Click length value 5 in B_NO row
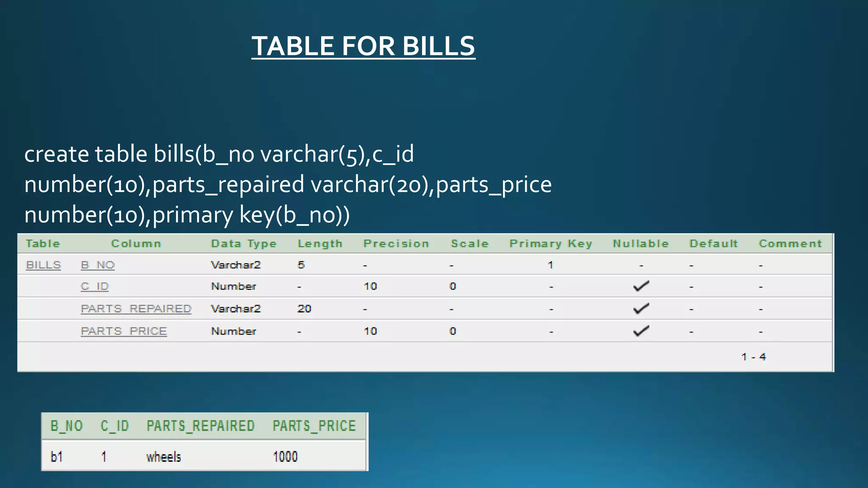This screenshot has width=868, height=488. (x=301, y=265)
